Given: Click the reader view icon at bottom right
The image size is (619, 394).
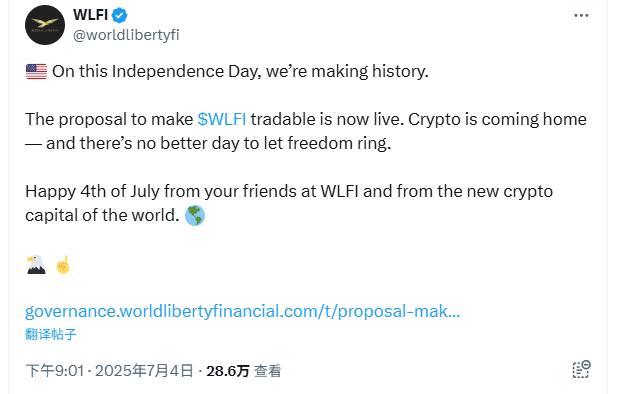Looking at the screenshot, I should tap(581, 370).
